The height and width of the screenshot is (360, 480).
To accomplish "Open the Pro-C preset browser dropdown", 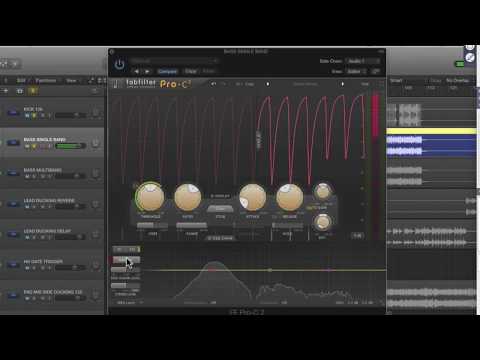I will coord(305,84).
